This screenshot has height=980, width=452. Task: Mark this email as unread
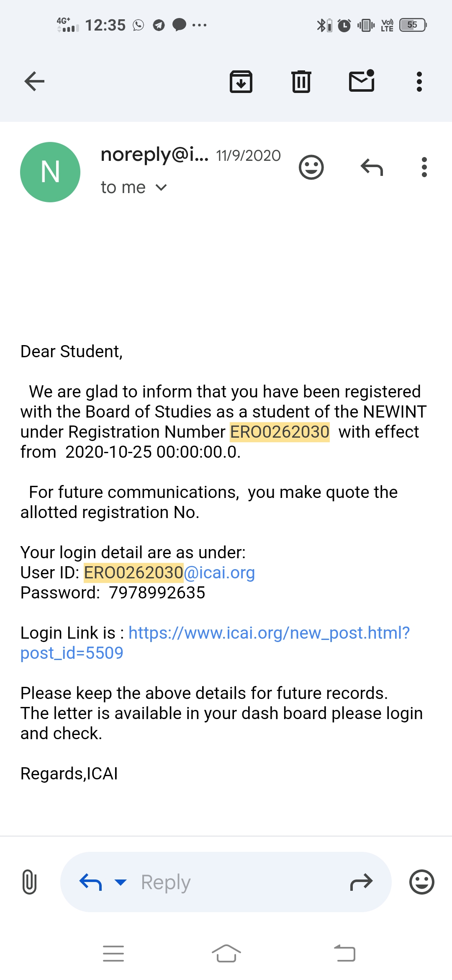pos(362,81)
